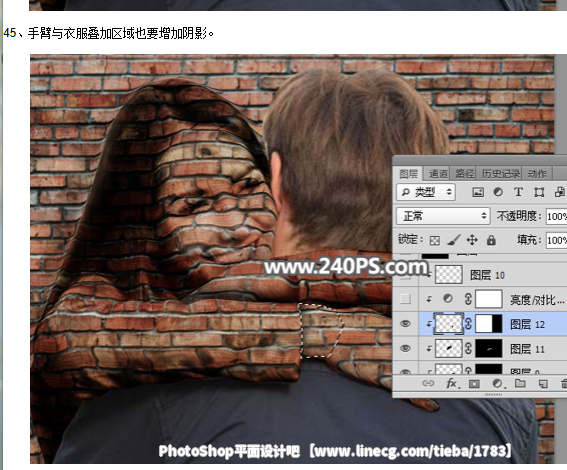Image resolution: width=567 pixels, height=470 pixels.
Task: Click the type layer filter icon
Action: pos(518,192)
